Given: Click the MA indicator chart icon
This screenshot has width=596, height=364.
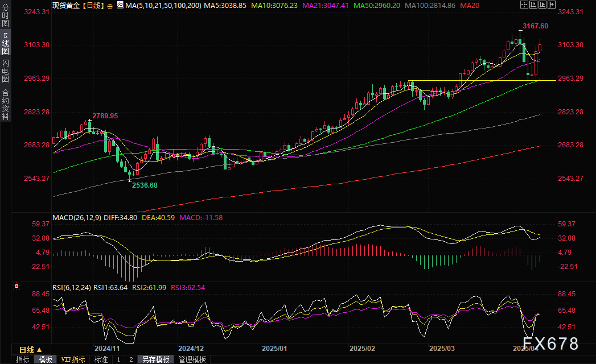Looking at the screenshot, I should [x=120, y=5].
